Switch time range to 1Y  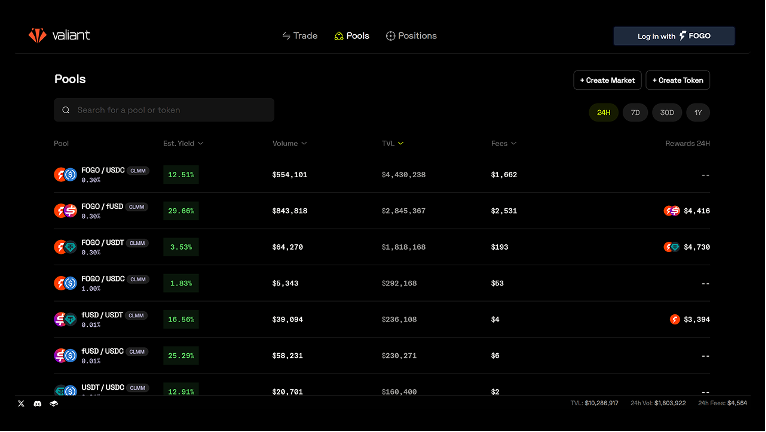(698, 113)
